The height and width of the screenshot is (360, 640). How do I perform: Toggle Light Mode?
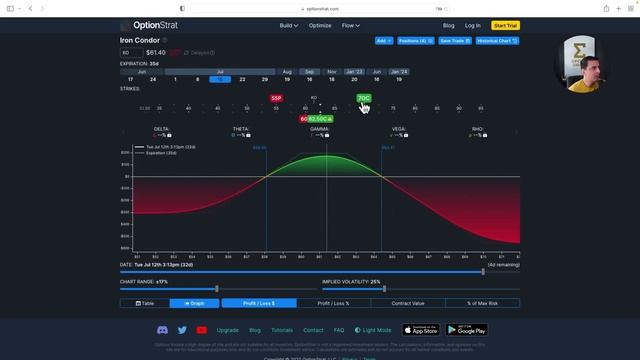(373, 330)
